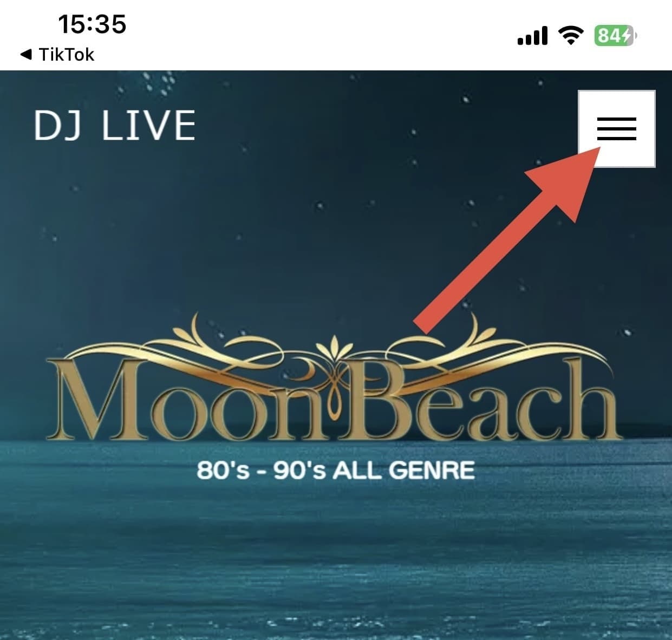Select the "80's" text in the tagline

tap(223, 470)
